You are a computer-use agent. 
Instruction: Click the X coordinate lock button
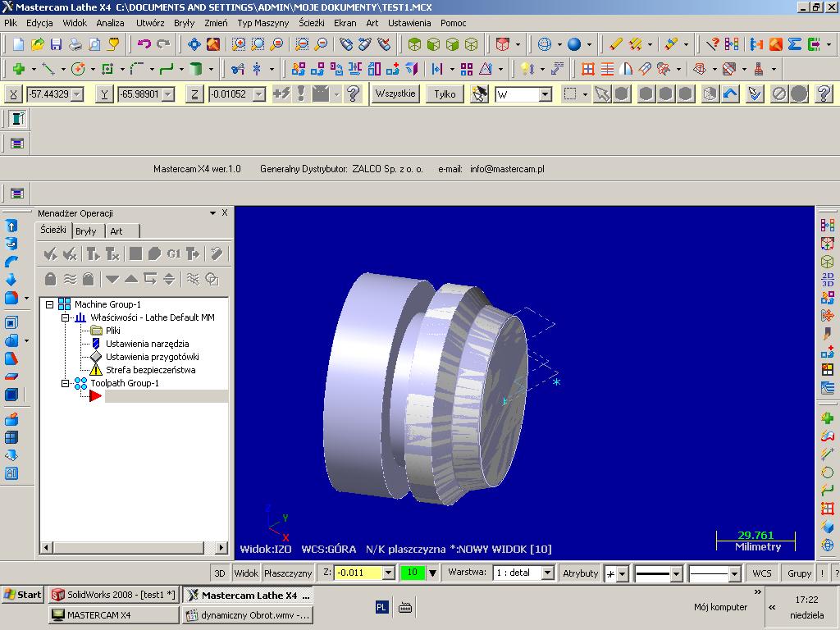[13, 94]
